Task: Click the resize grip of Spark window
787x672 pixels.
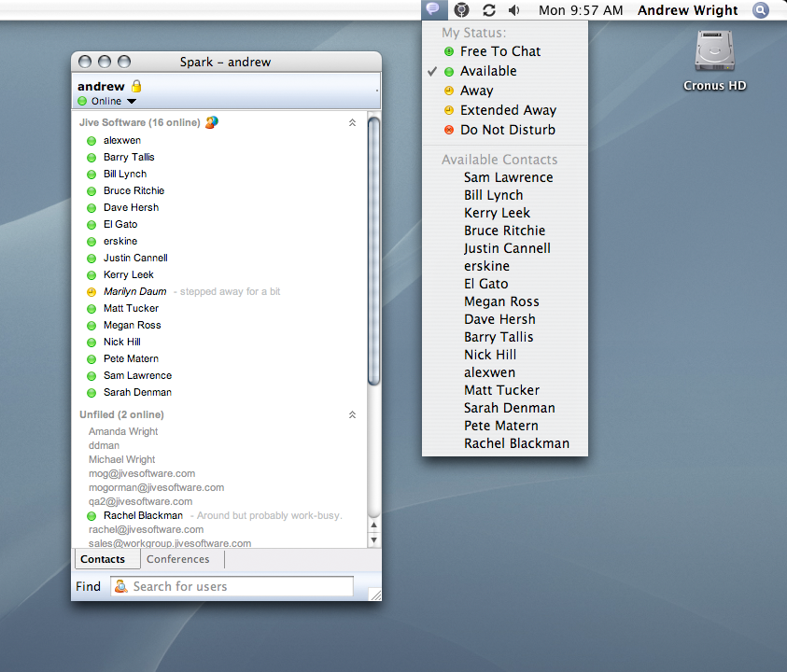Action: 375,595
